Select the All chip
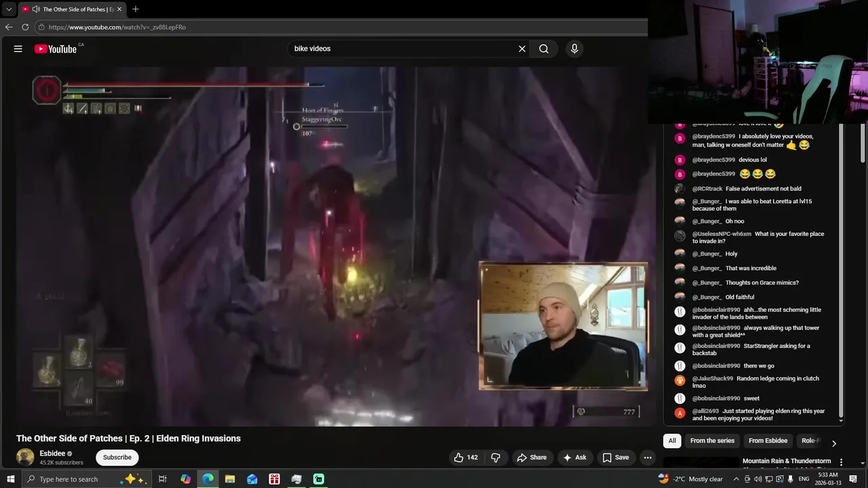Screen dimensions: 868x488 pyautogui.click(x=672, y=441)
